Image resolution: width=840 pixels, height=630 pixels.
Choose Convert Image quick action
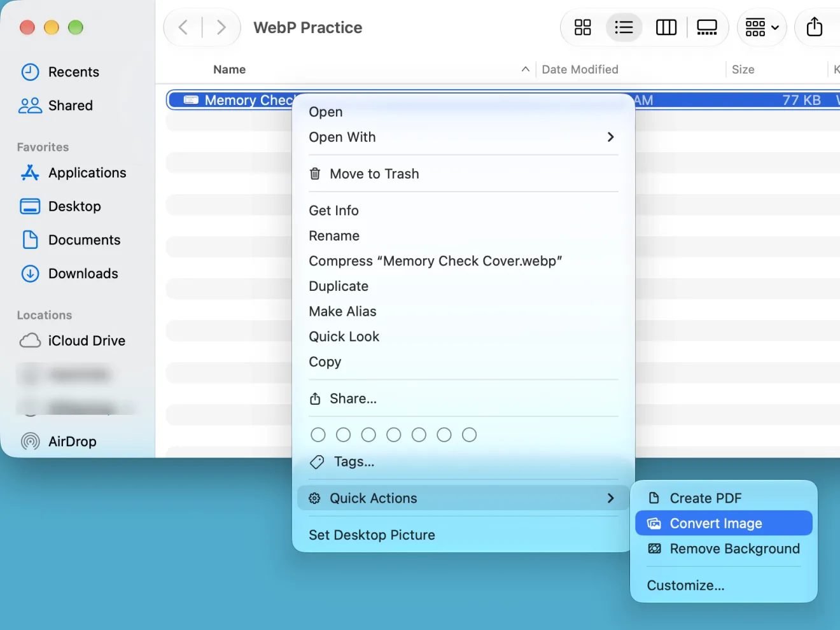724,523
